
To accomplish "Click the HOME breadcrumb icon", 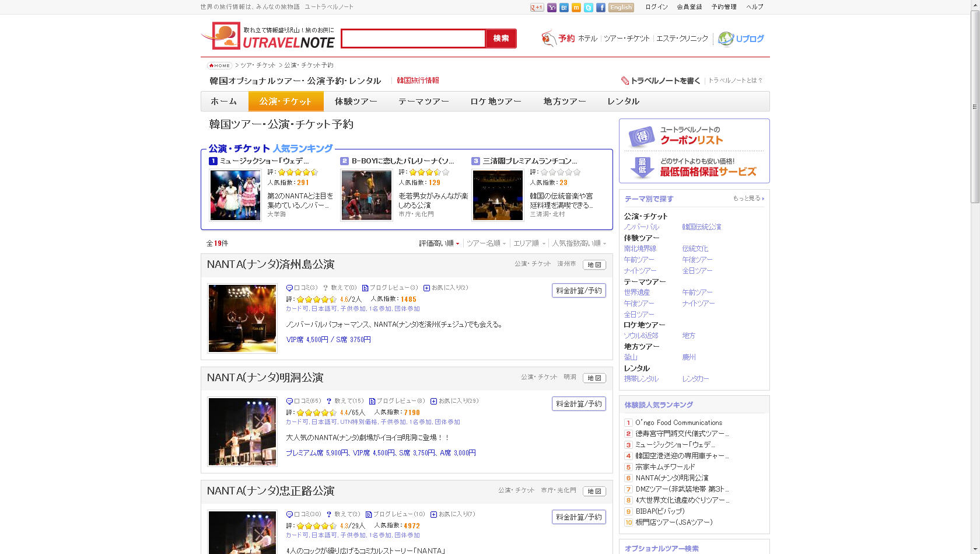I will tap(219, 65).
